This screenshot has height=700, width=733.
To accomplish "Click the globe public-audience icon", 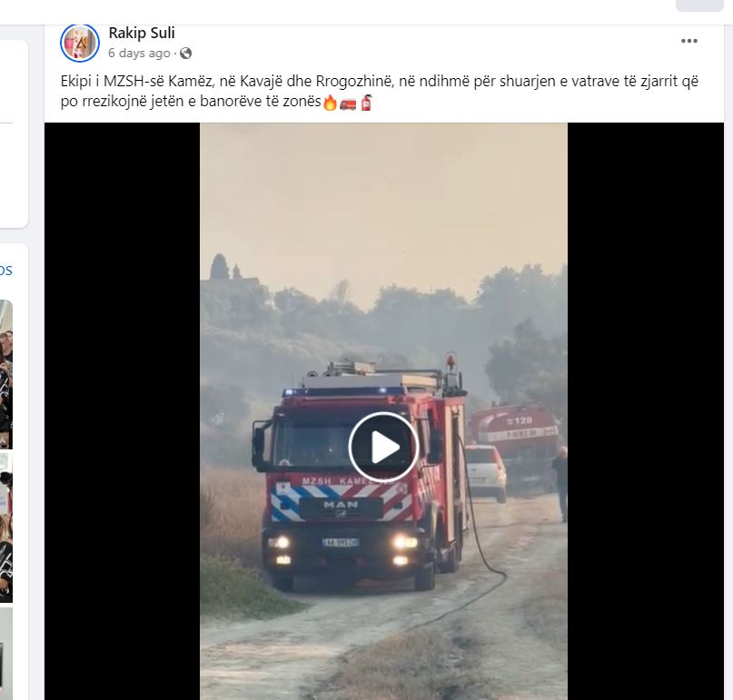I will pos(185,54).
